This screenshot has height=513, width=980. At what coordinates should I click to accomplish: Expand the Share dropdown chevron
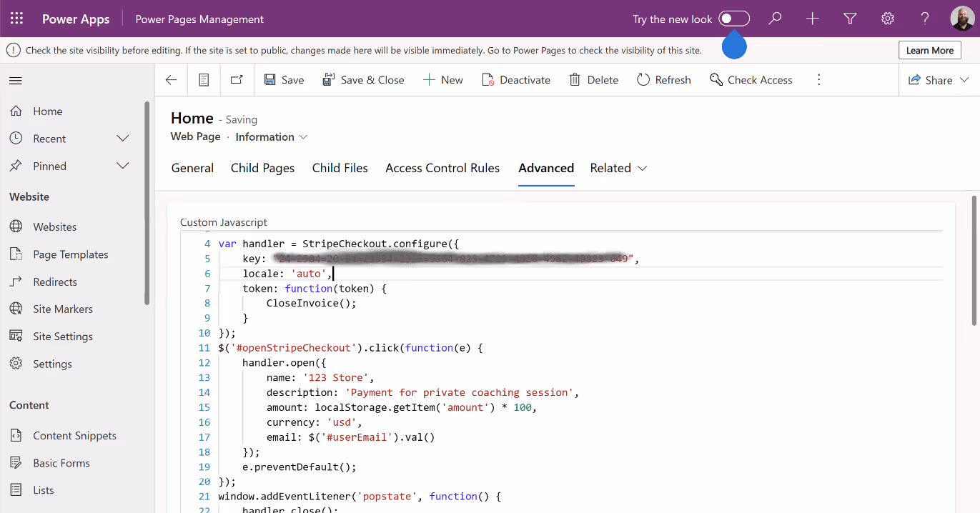pos(964,80)
